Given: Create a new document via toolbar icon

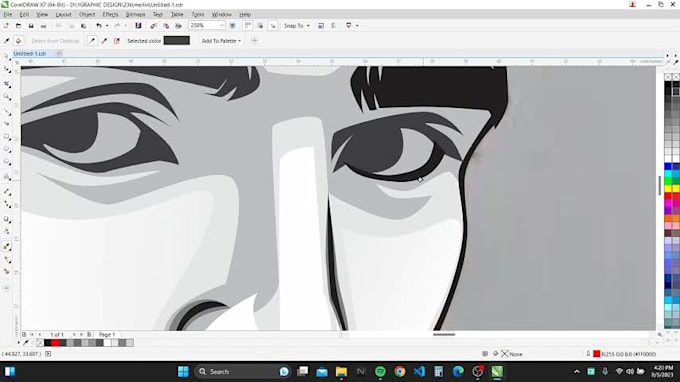Looking at the screenshot, I should 6,26.
